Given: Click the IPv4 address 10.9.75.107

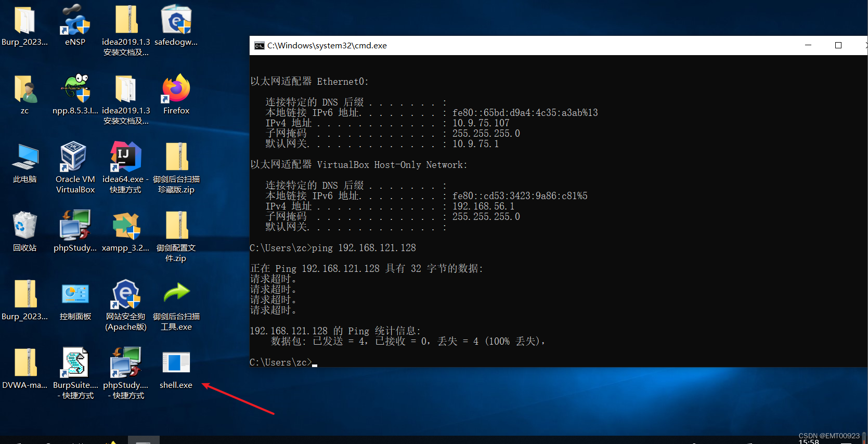Looking at the screenshot, I should point(481,123).
